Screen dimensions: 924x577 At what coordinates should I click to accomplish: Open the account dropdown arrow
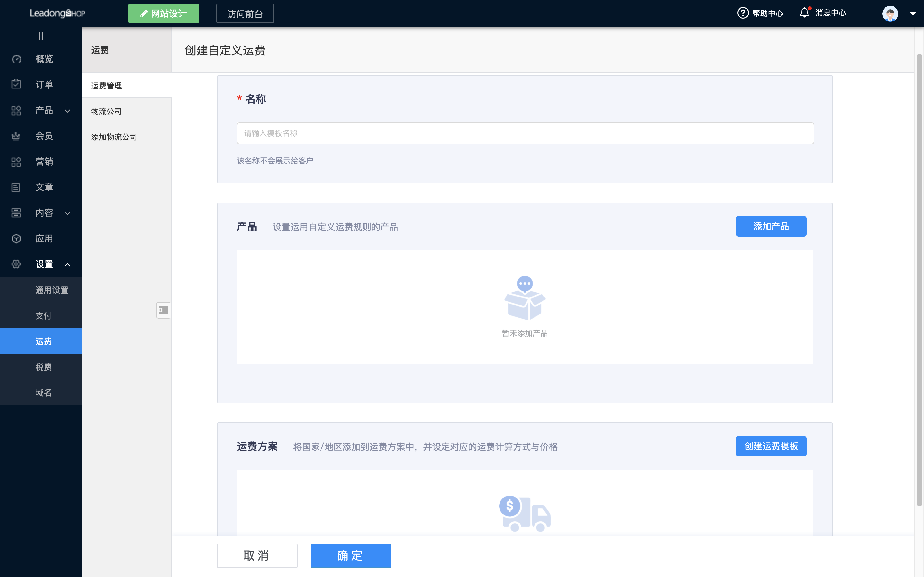[913, 14]
